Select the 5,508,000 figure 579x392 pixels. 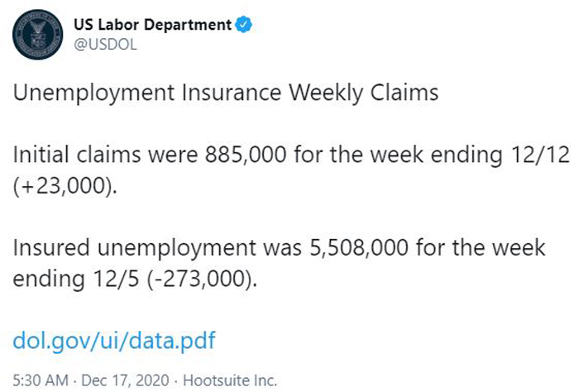pyautogui.click(x=358, y=247)
